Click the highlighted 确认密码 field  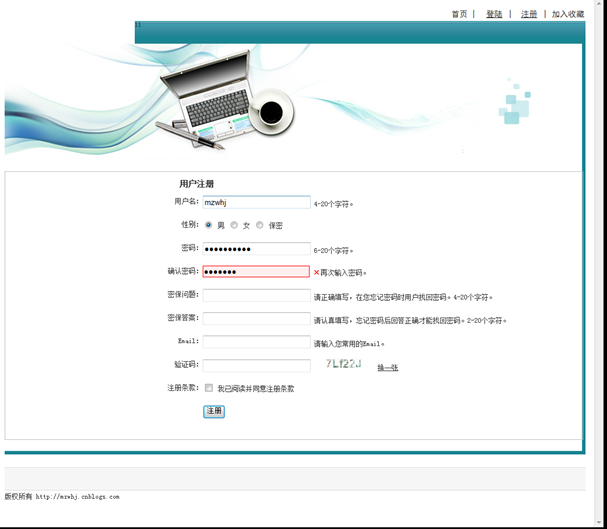[256, 271]
